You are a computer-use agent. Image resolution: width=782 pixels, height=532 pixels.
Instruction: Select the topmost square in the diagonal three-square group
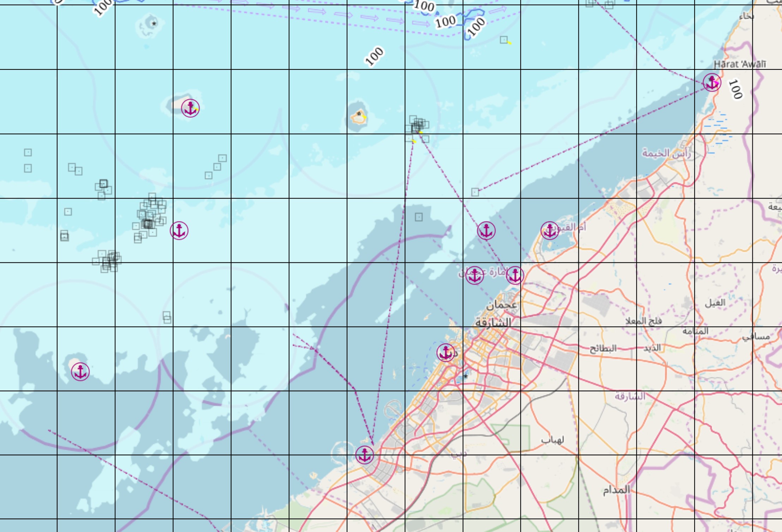coord(222,158)
